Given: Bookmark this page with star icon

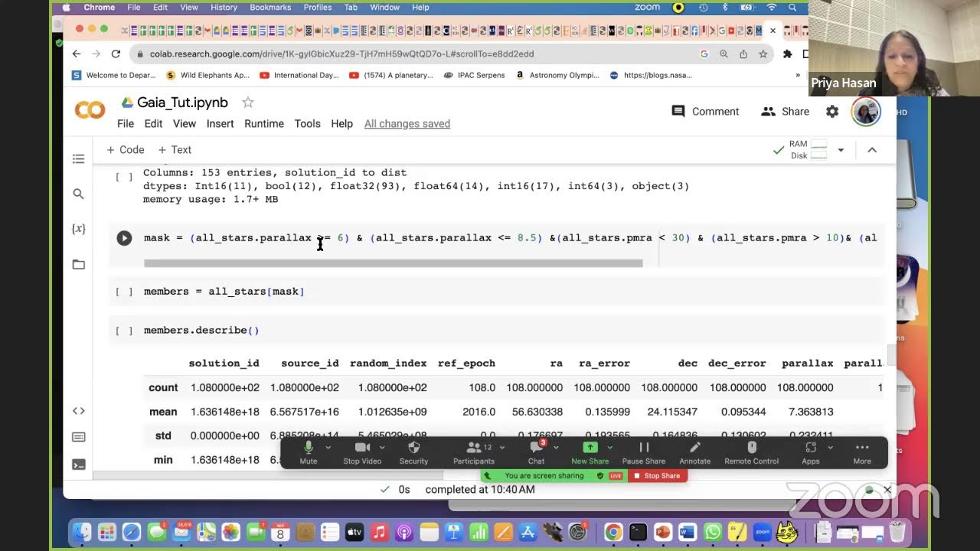Looking at the screenshot, I should [763, 54].
